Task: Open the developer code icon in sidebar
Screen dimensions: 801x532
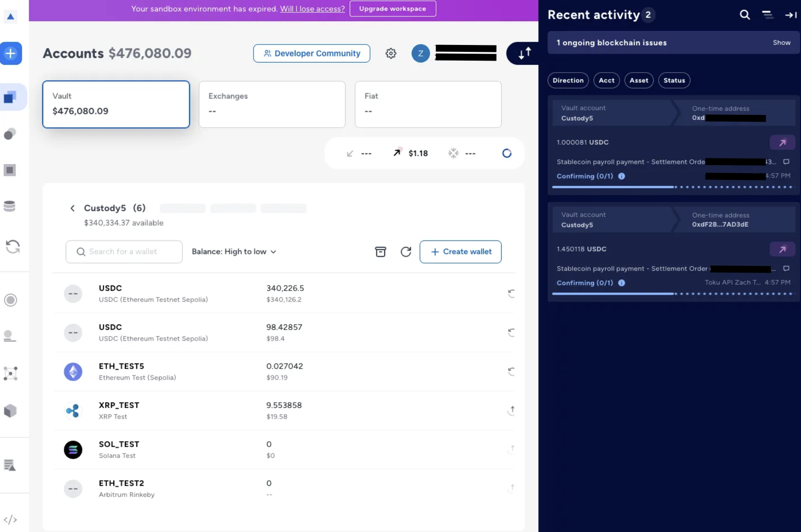Action: click(10, 520)
